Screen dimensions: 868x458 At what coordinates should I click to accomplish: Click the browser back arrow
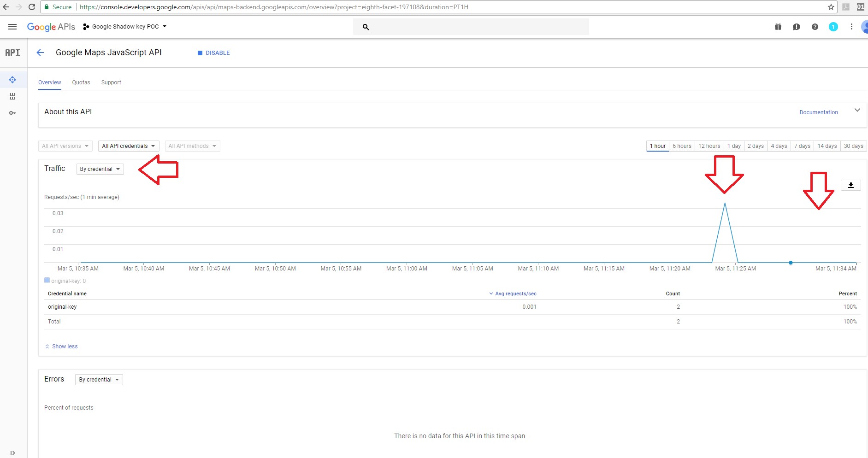(x=6, y=7)
